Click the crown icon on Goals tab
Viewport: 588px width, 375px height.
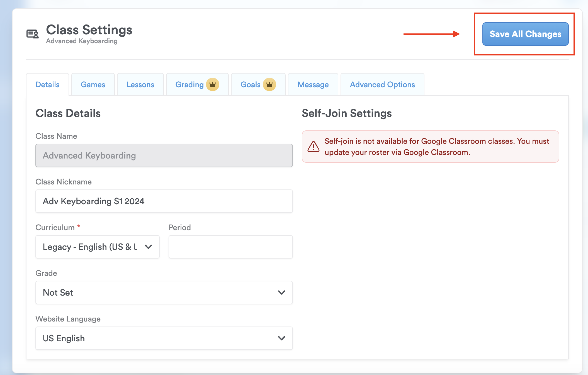[269, 84]
